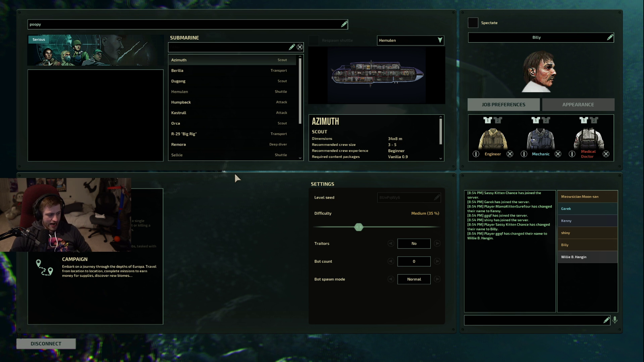Show info for Engineer job

(476, 154)
